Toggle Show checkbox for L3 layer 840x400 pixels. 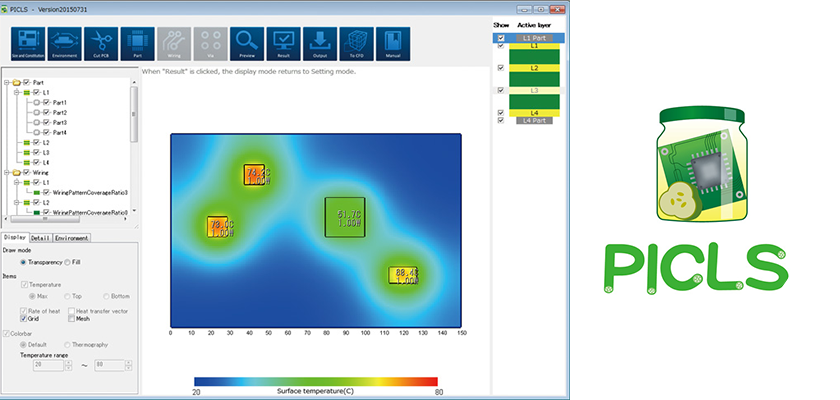[x=501, y=90]
